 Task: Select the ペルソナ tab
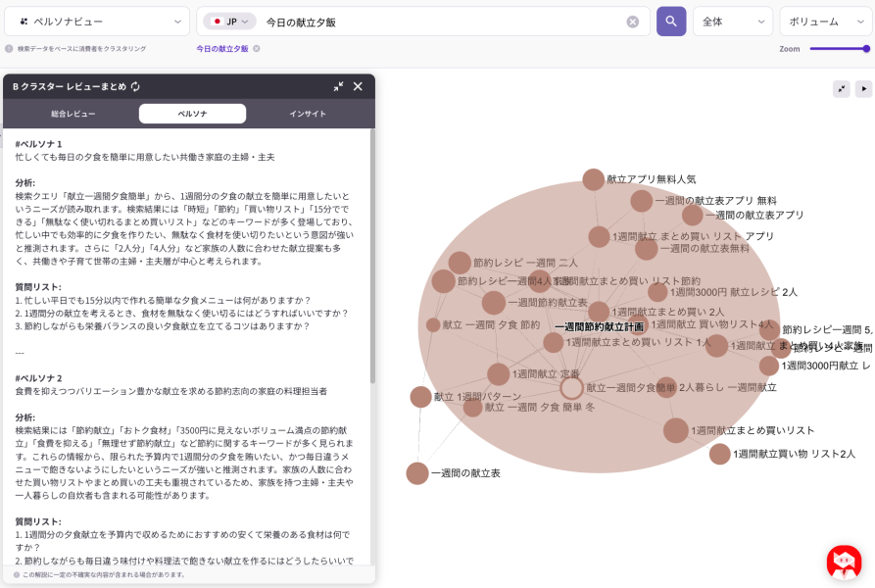point(192,114)
